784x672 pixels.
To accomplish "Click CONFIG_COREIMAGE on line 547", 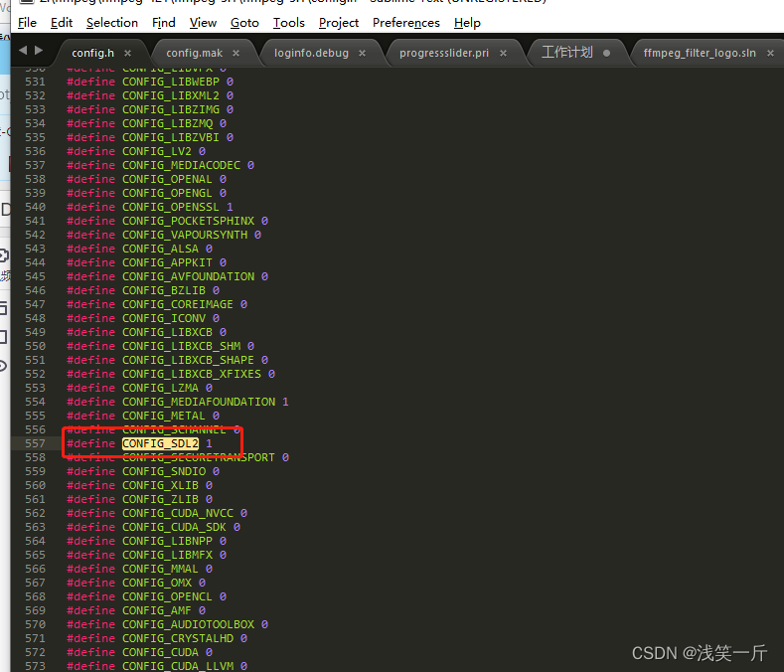I will pos(178,304).
